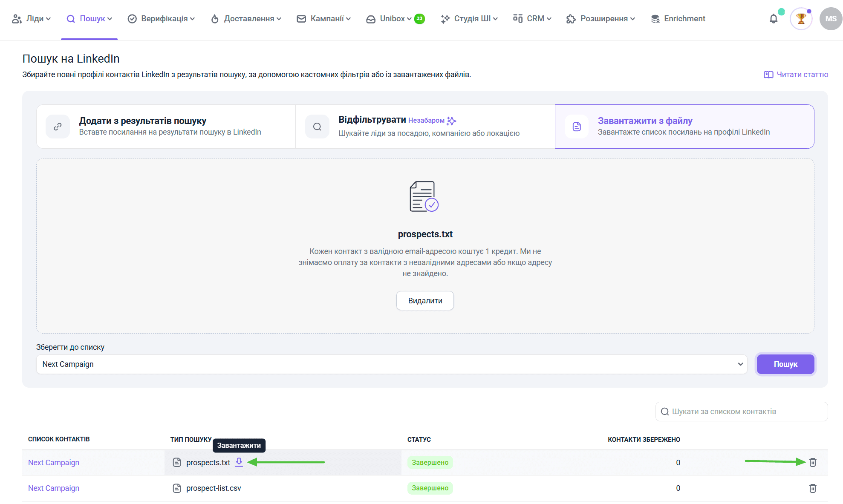Click the magnifier icon in the Відфільтрувати option
843x504 pixels.
coord(317,127)
